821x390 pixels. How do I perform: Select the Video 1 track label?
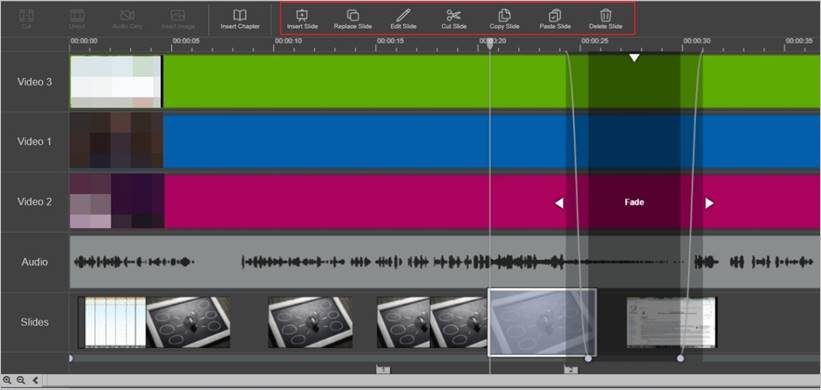coord(35,141)
